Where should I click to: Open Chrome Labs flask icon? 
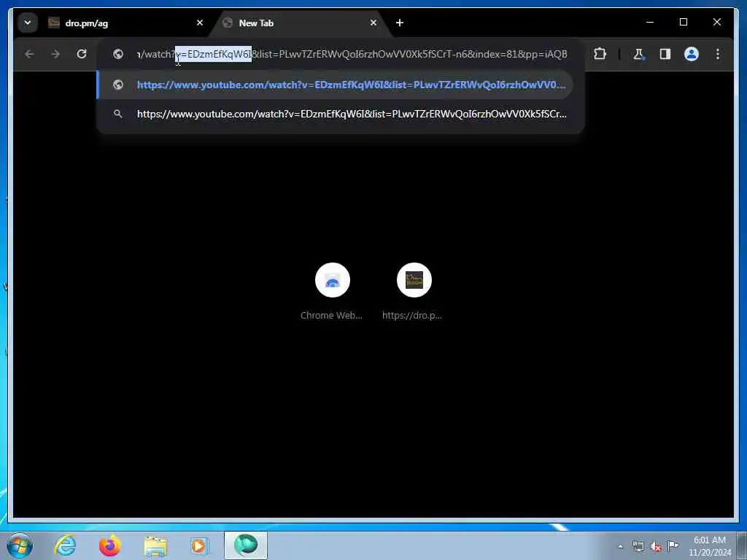(638, 54)
